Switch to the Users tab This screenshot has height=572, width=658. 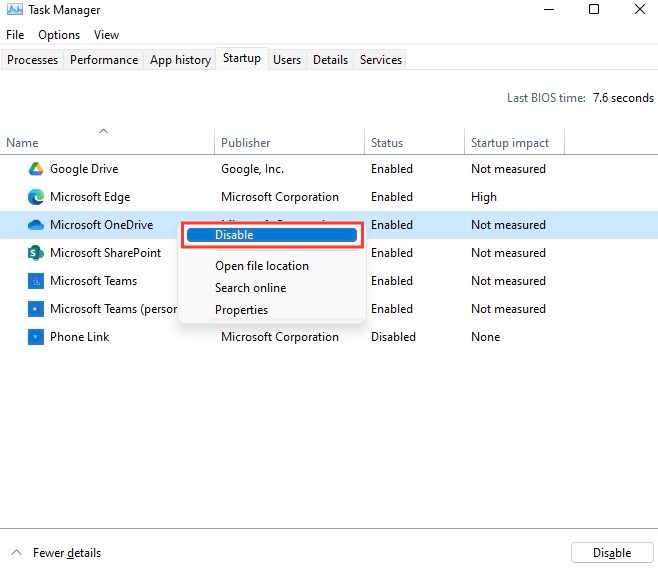pyautogui.click(x=287, y=60)
